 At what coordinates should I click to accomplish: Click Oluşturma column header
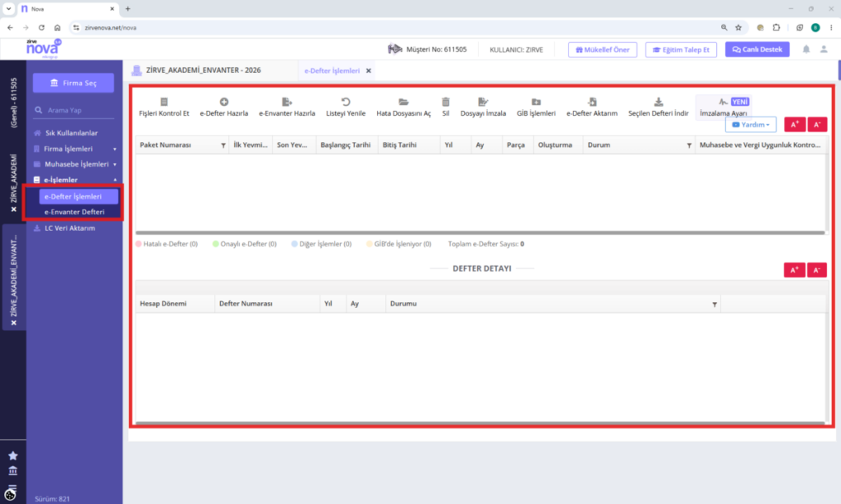pos(558,144)
